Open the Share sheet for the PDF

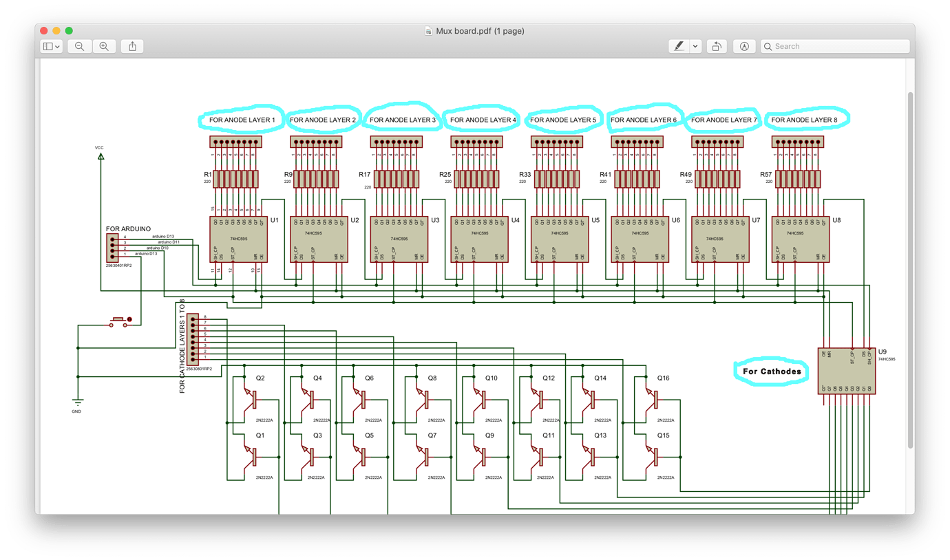131,46
